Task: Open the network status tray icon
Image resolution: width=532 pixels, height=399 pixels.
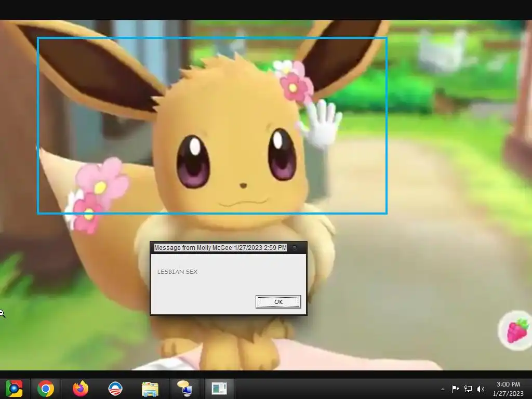Action: [x=468, y=389]
